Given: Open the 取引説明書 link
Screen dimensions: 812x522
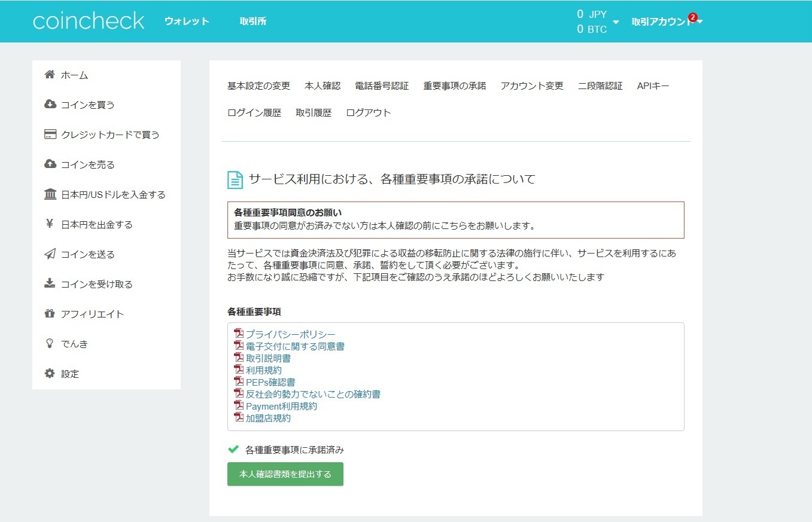Looking at the screenshot, I should 268,358.
